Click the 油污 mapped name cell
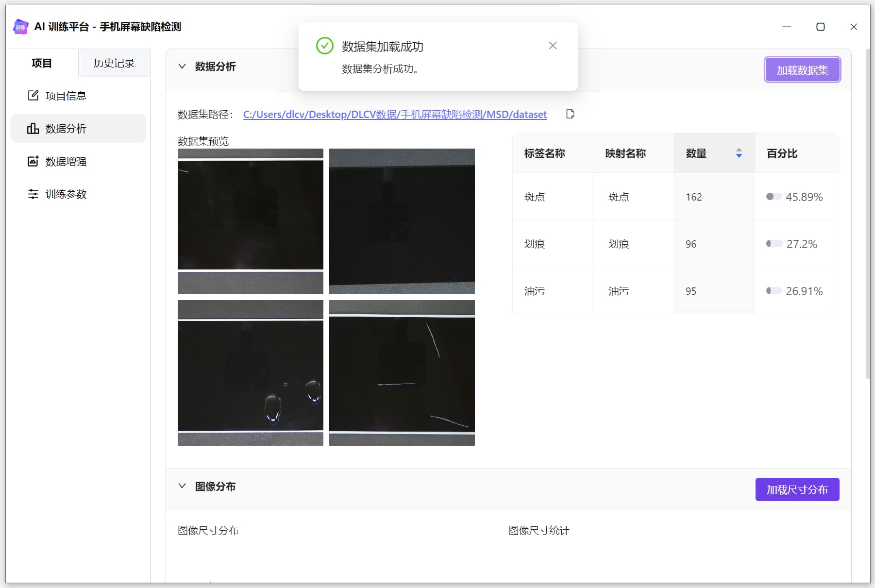This screenshot has height=588, width=875. [633, 291]
